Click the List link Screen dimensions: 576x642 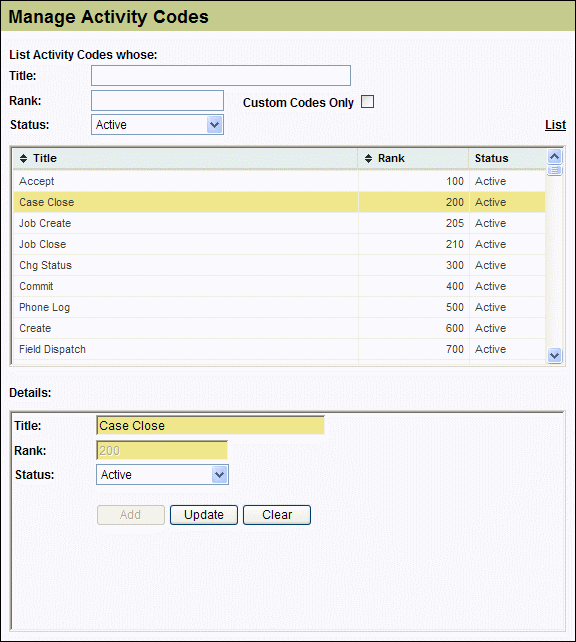(x=555, y=125)
